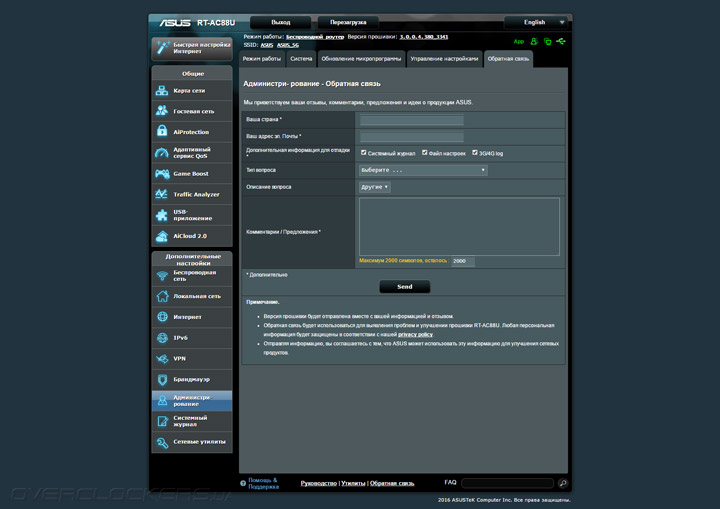The image size is (720, 509).
Task: Open Системный журнал log icon
Action: pyautogui.click(x=162, y=421)
